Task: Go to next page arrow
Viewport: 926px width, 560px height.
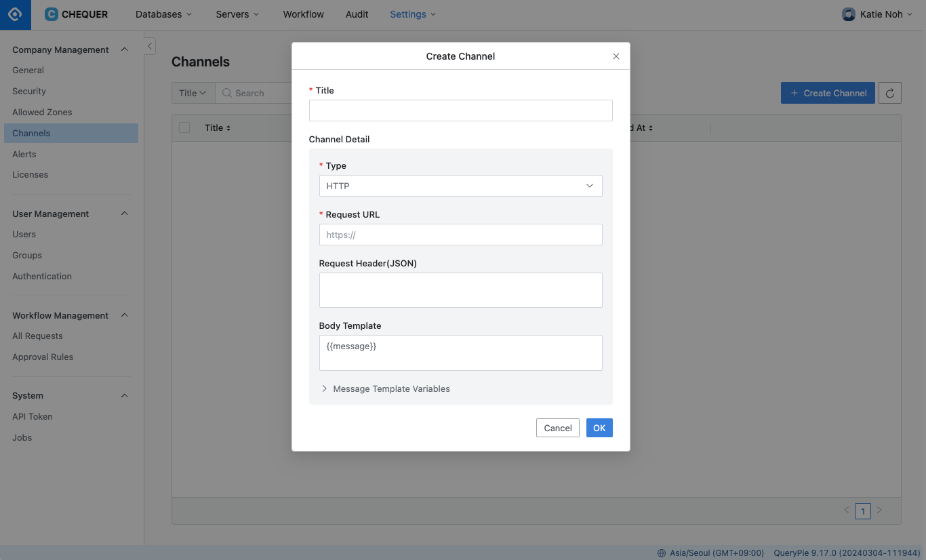Action: tap(879, 510)
